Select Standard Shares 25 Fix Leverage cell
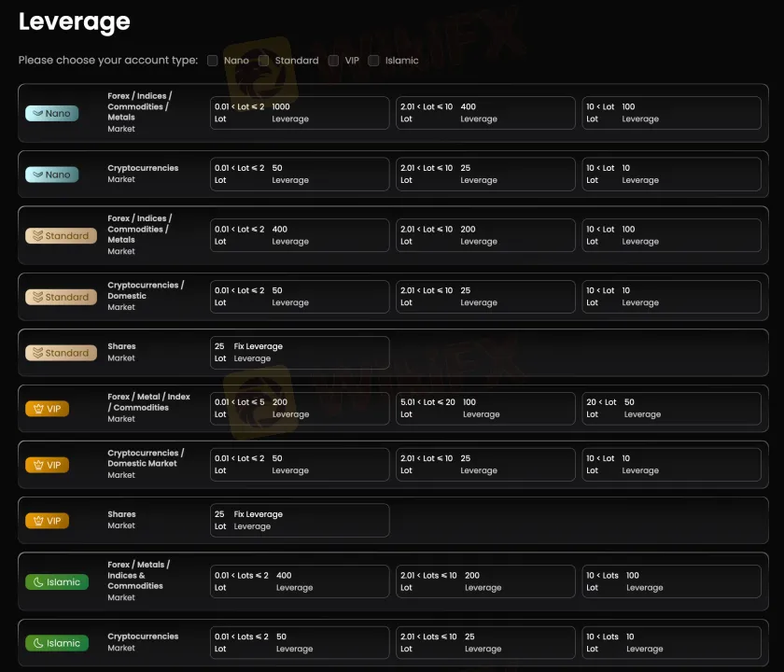784x672 pixels. [300, 353]
